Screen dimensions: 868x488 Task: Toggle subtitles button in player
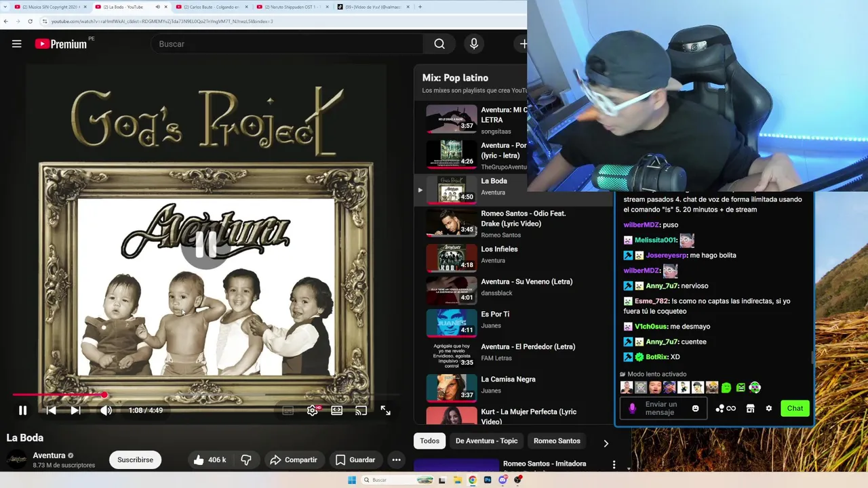point(288,410)
